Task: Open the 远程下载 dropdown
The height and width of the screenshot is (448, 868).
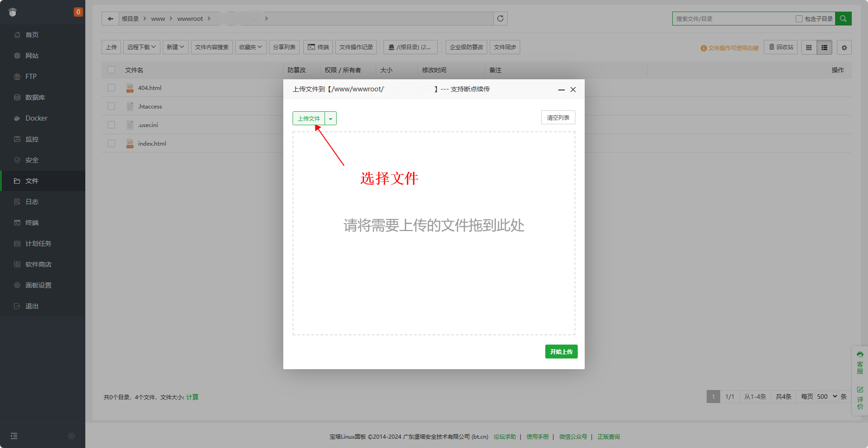Action: [x=141, y=47]
